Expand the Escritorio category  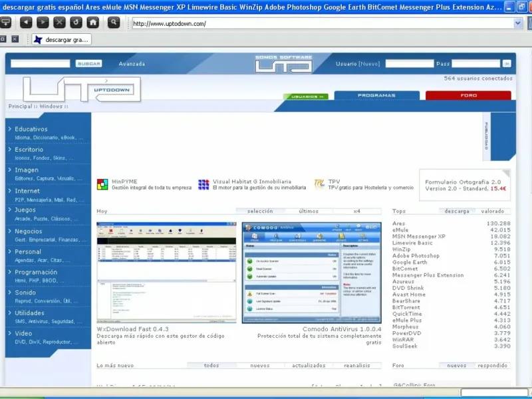tap(29, 149)
